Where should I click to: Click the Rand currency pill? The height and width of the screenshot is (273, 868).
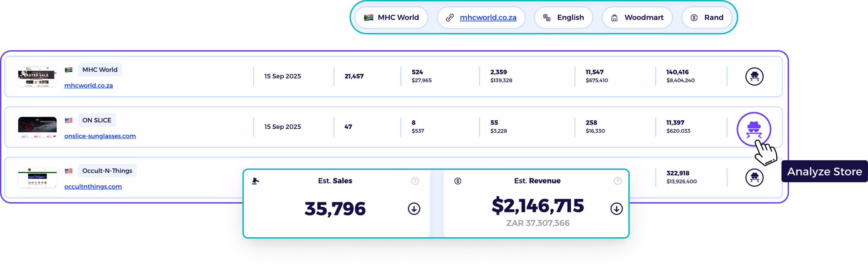(707, 18)
